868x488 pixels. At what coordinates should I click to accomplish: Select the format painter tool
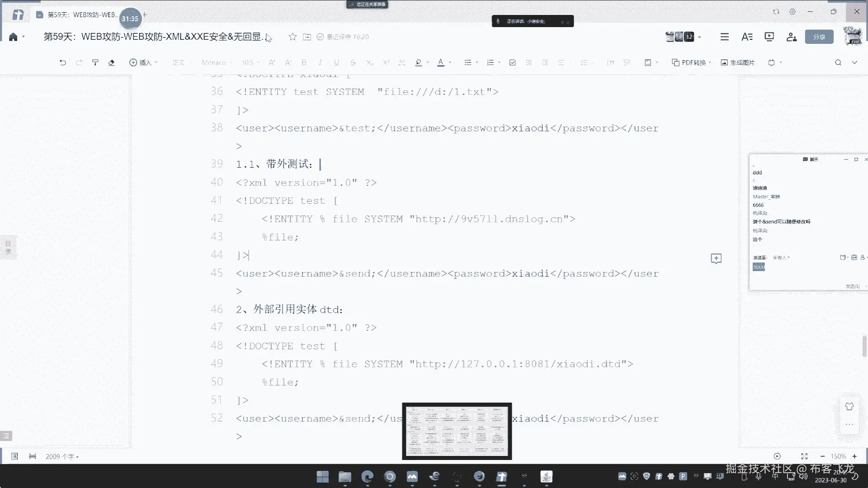(x=95, y=62)
